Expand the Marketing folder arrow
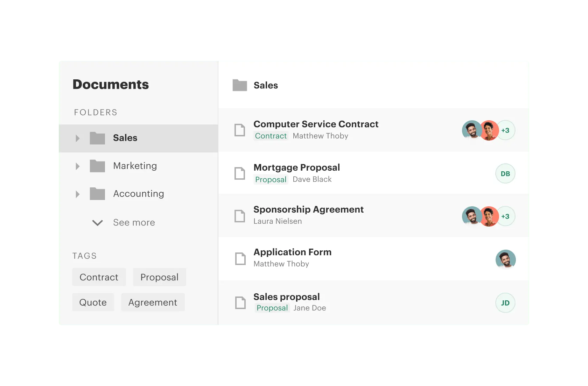Image resolution: width=588 pixels, height=386 pixels. (x=78, y=166)
